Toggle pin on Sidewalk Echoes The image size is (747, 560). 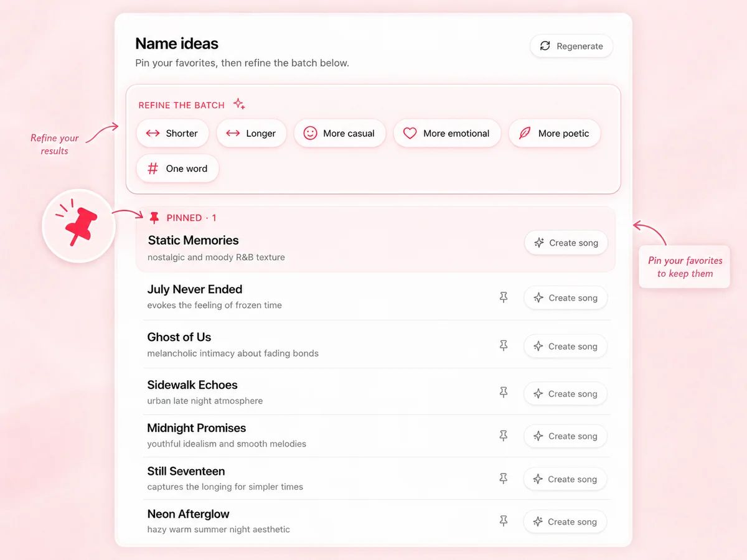(x=504, y=393)
